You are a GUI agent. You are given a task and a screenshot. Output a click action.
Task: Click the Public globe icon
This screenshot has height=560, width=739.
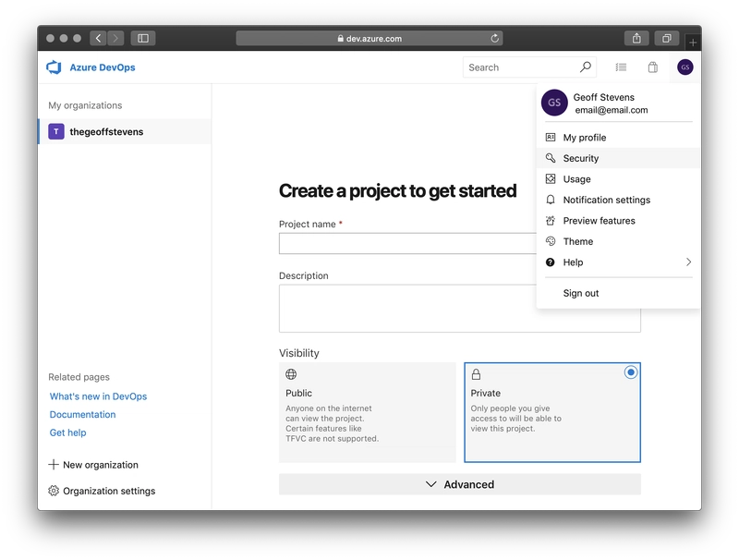pyautogui.click(x=291, y=374)
